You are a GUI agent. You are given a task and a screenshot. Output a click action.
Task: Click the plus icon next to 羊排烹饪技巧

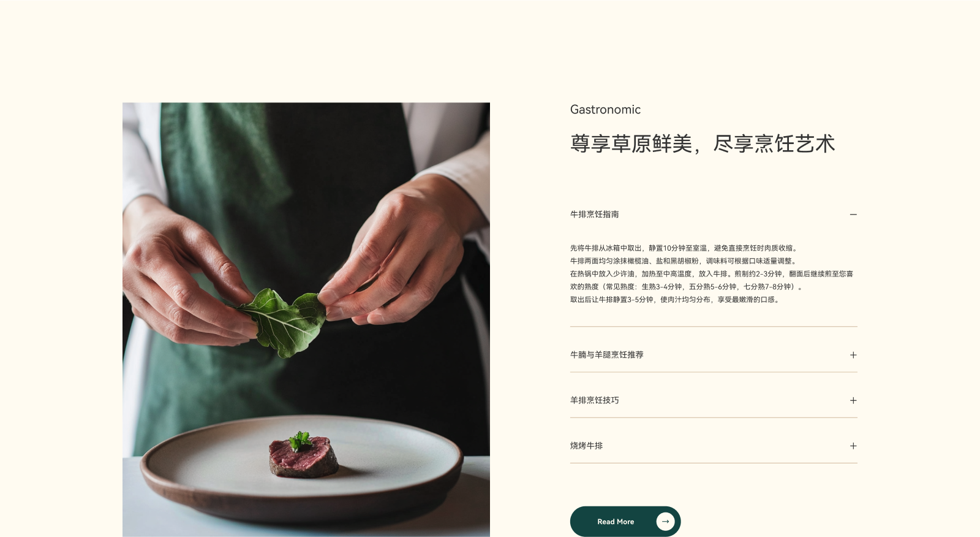tap(853, 400)
